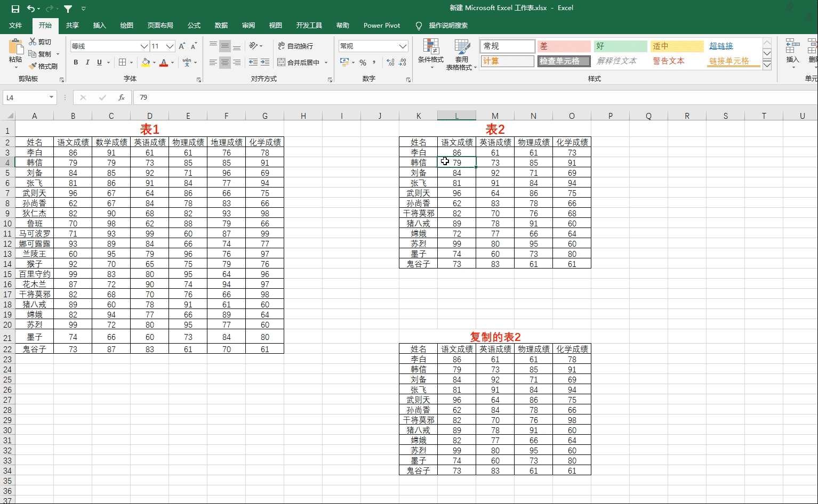Apply the 检查单元格 cell style
This screenshot has width=818, height=504.
tap(564, 61)
